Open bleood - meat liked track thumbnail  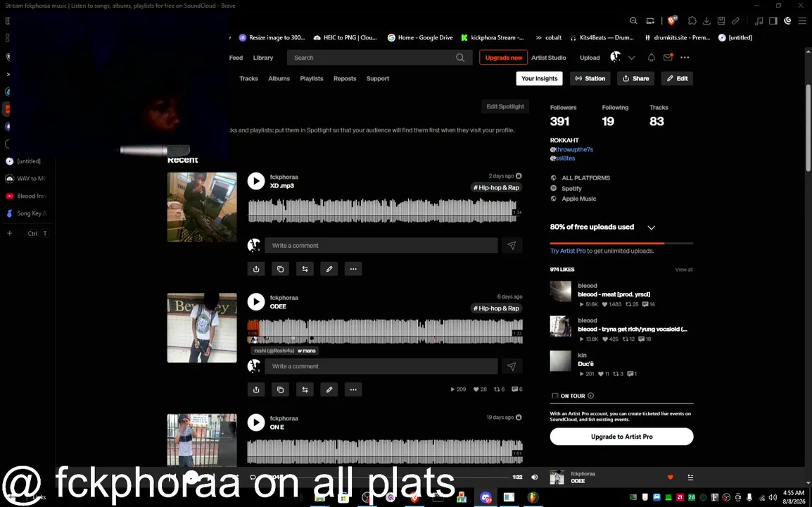click(x=560, y=292)
